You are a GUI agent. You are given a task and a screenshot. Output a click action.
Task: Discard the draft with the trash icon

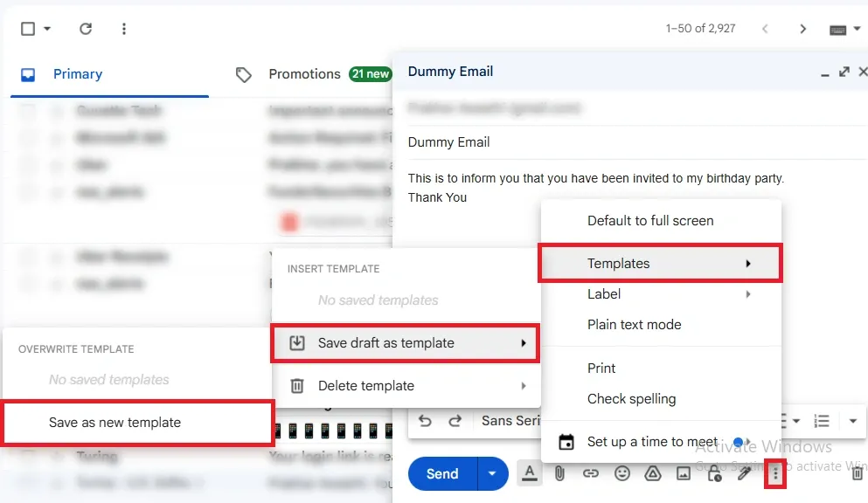[857, 473]
